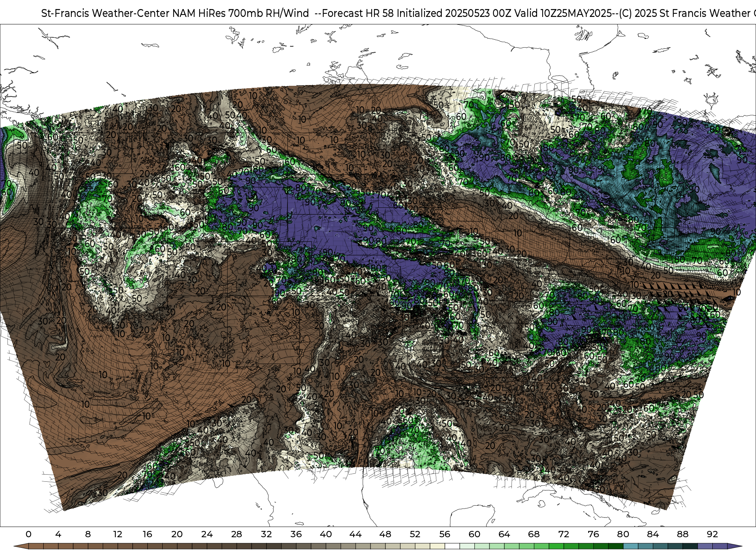Click the colorbar label '60'
Viewport: 756px width, 551px height.
click(474, 534)
